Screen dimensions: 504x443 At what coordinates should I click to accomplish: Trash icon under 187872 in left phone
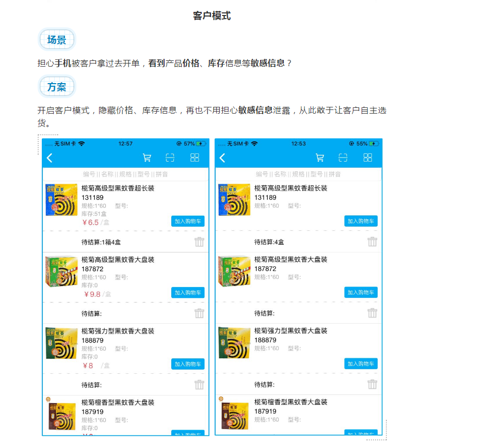(199, 313)
